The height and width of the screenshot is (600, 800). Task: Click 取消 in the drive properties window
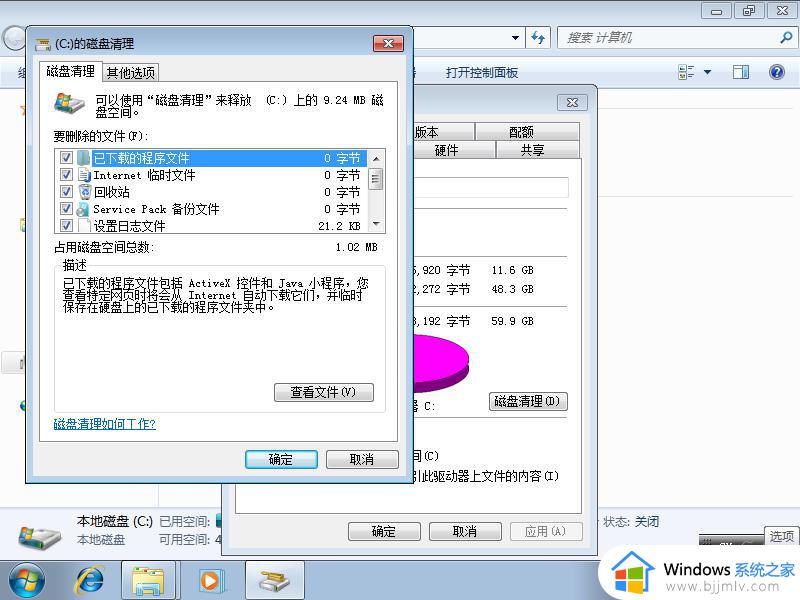coord(465,531)
